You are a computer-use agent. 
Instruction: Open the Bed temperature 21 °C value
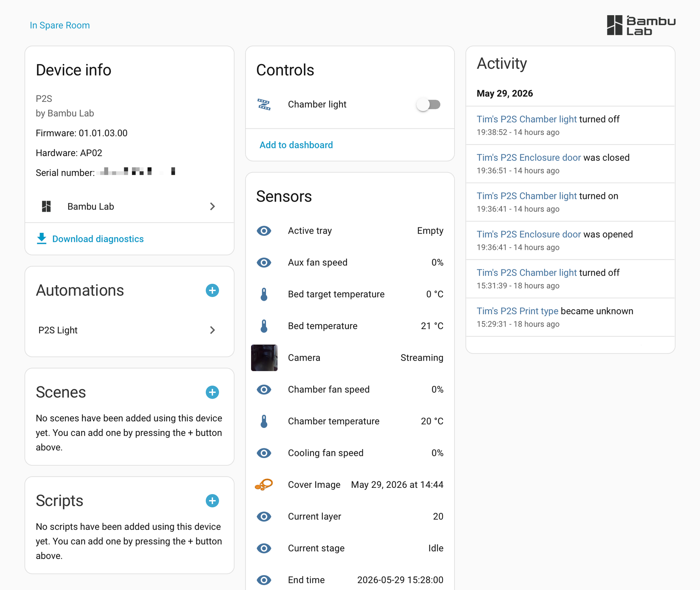432,326
